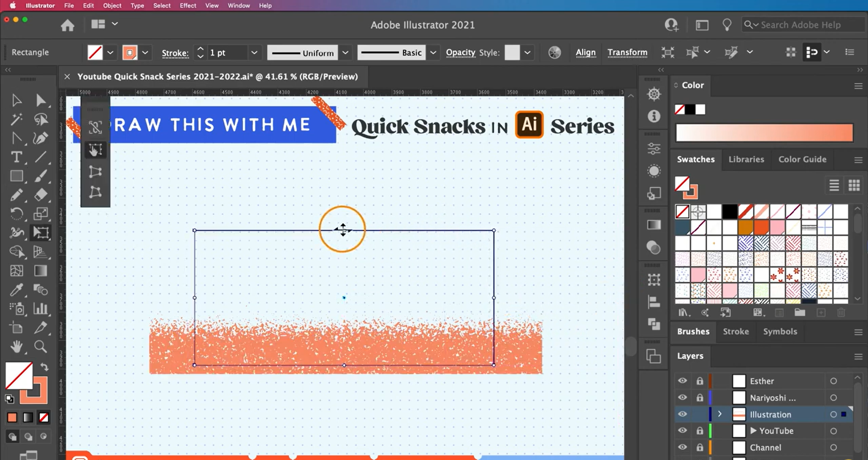Delete a swatch with the trash icon
868x460 pixels.
[x=841, y=312]
